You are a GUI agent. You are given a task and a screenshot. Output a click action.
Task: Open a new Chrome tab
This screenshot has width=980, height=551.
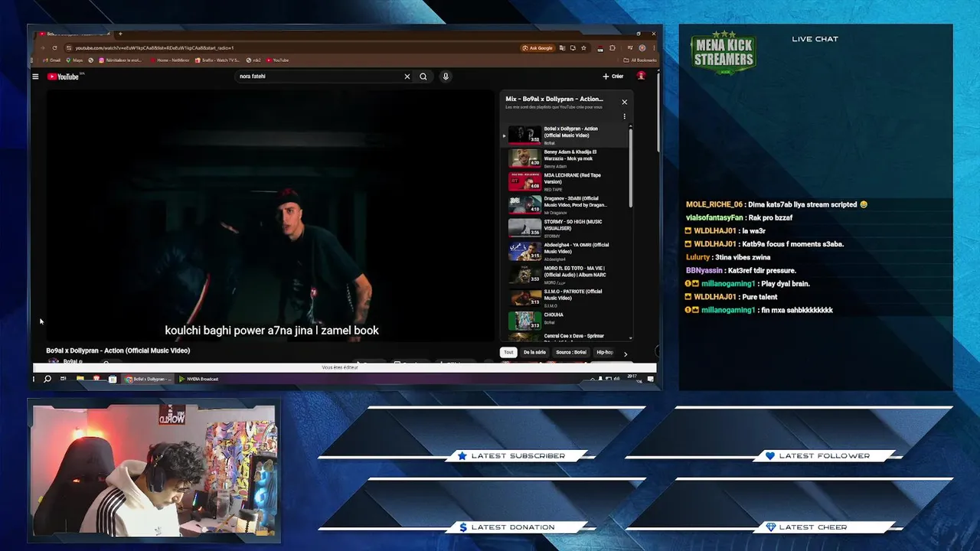pyautogui.click(x=120, y=34)
